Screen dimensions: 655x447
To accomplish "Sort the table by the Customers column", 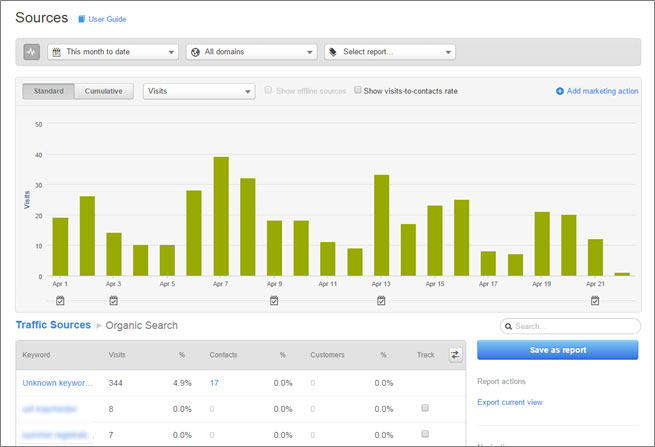I will click(x=328, y=355).
